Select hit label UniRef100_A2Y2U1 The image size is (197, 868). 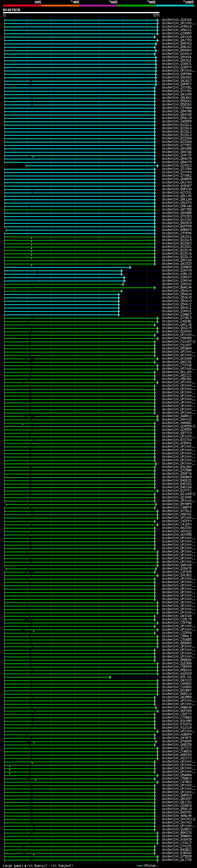177,193
